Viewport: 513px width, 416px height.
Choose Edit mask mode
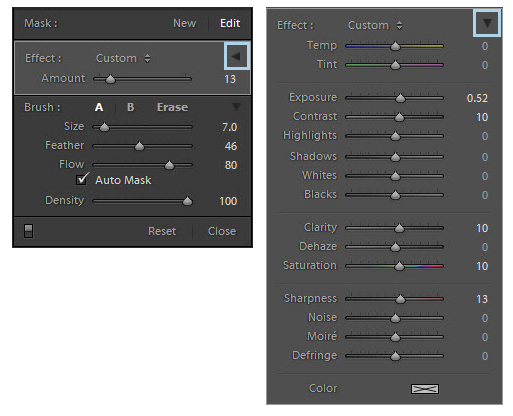[230, 23]
